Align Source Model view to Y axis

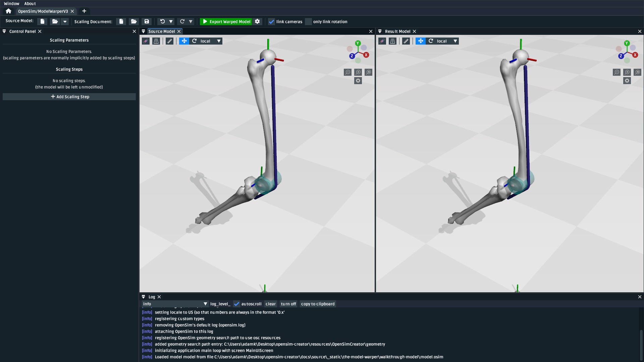click(358, 43)
